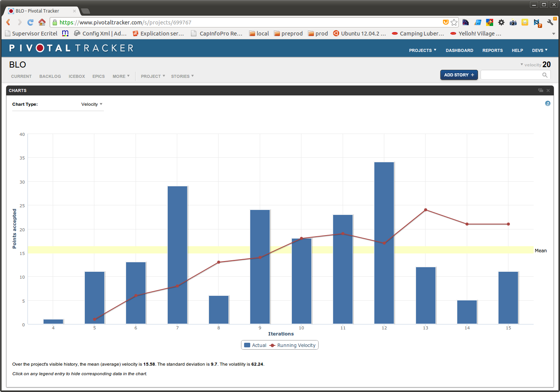
Task: Open the prod bookmarks folder
Action: 318,34
